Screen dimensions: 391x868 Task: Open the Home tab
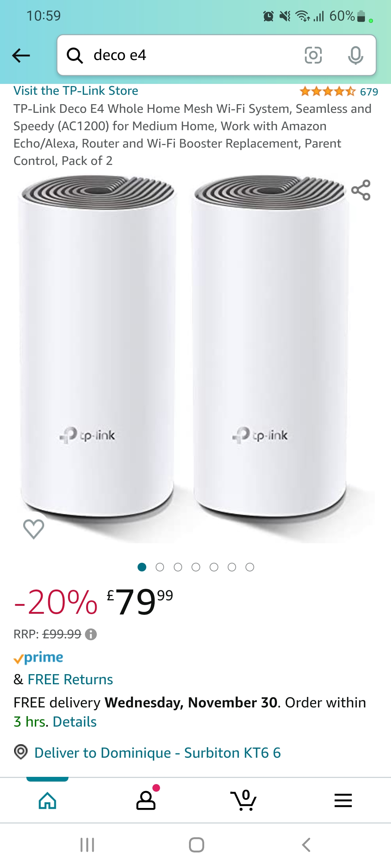click(x=47, y=800)
